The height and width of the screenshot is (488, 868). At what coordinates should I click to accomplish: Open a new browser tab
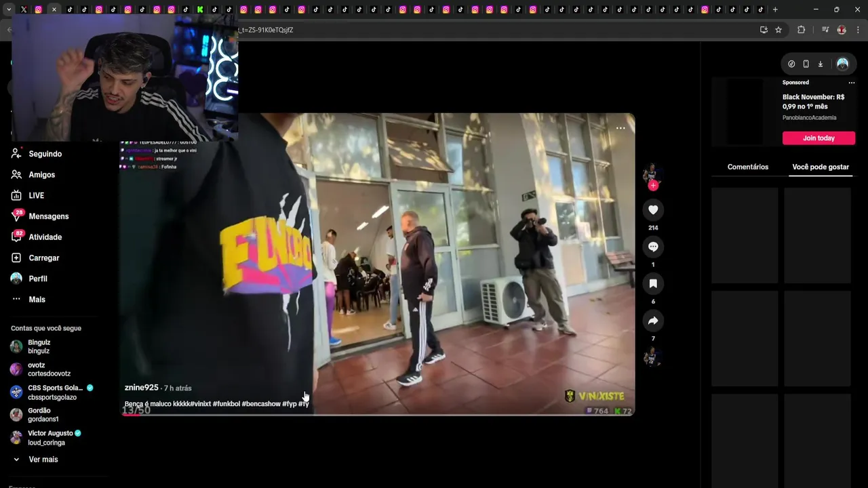tap(775, 9)
